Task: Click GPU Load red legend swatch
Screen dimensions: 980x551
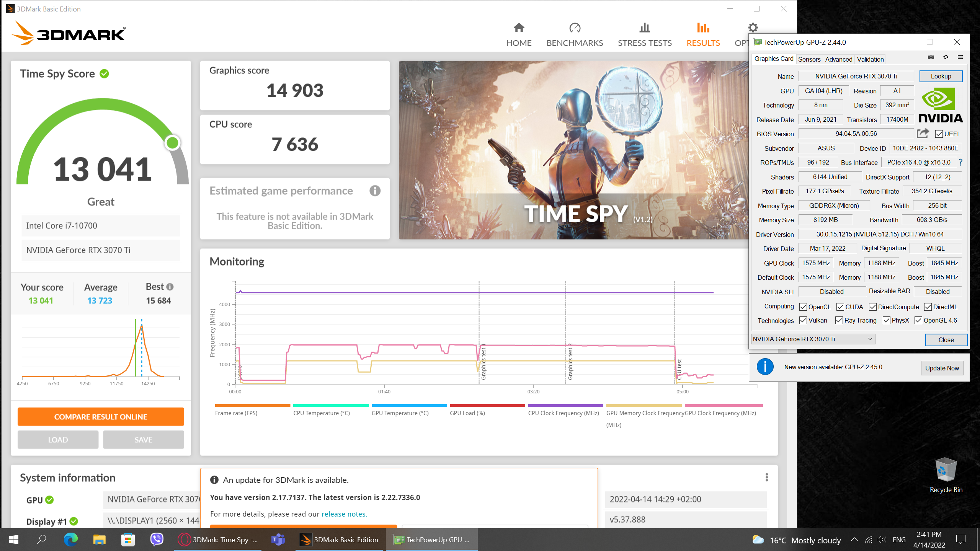Action: click(487, 405)
